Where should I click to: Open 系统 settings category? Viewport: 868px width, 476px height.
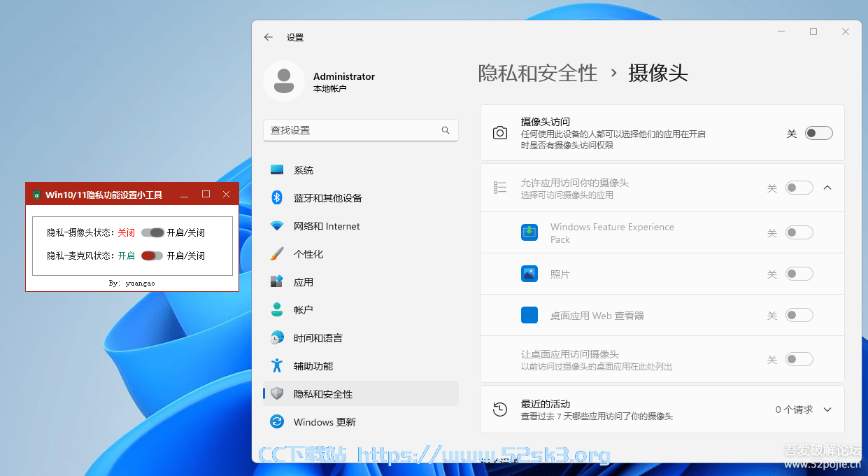(360, 170)
